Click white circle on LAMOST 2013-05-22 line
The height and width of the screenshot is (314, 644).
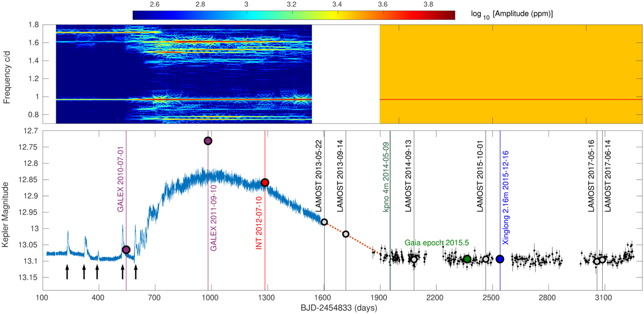click(324, 222)
